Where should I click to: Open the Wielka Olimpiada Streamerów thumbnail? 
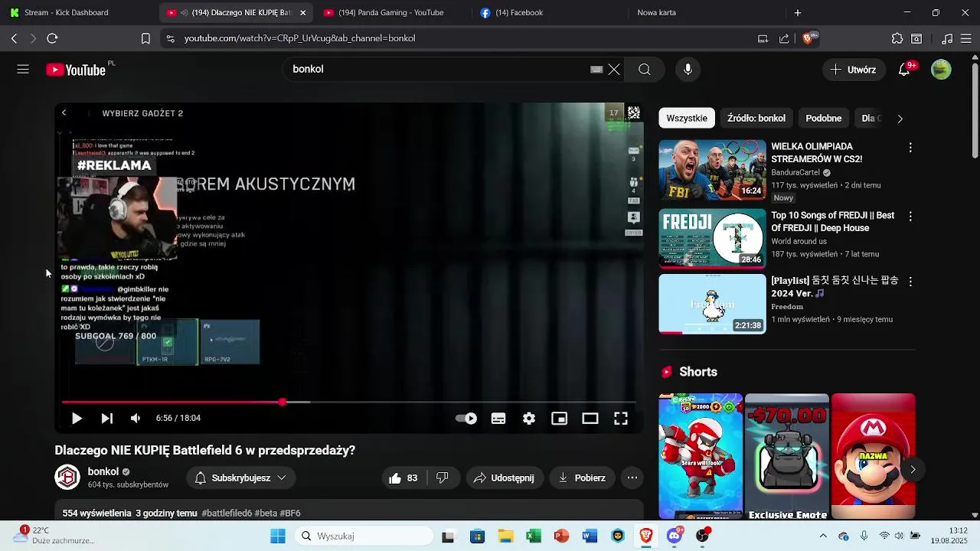713,170
